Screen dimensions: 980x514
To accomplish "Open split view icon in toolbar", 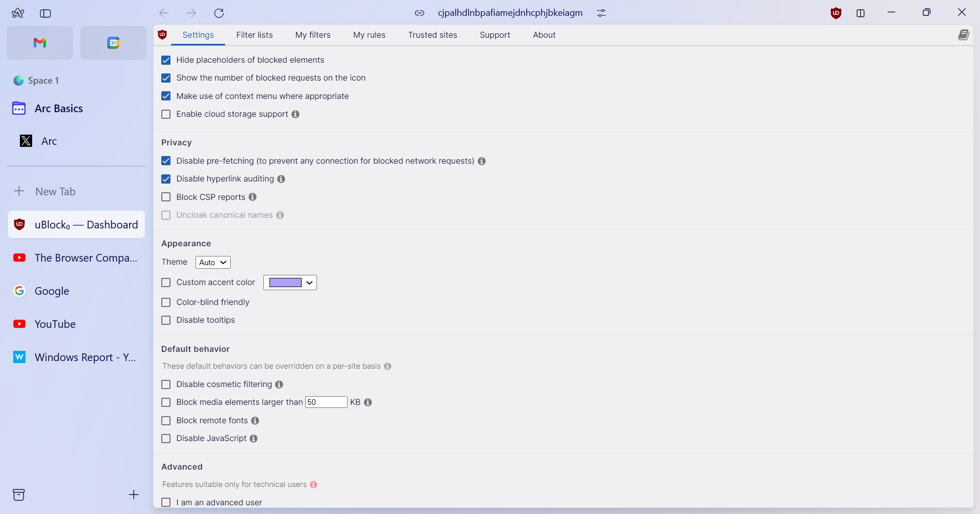I will (x=861, y=13).
